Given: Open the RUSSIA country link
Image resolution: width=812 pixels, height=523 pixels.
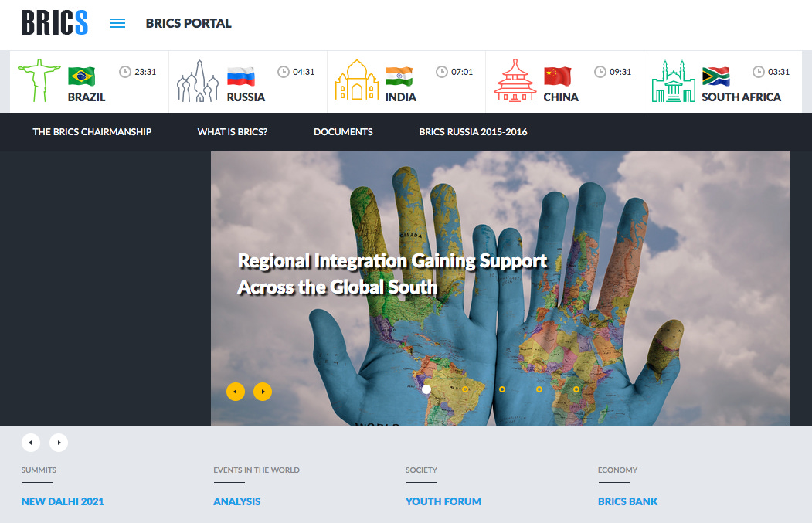Looking at the screenshot, I should tap(246, 97).
